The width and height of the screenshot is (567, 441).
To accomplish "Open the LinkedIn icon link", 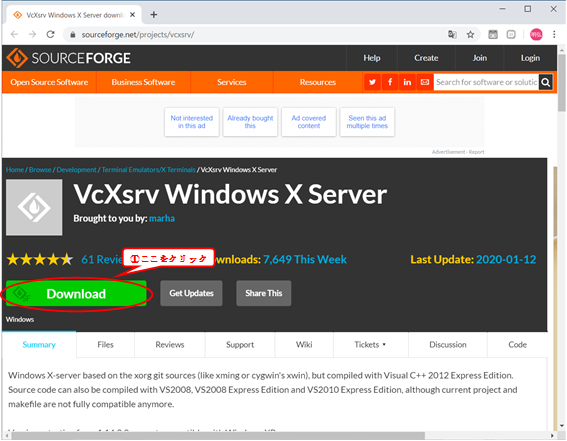I will click(x=407, y=82).
